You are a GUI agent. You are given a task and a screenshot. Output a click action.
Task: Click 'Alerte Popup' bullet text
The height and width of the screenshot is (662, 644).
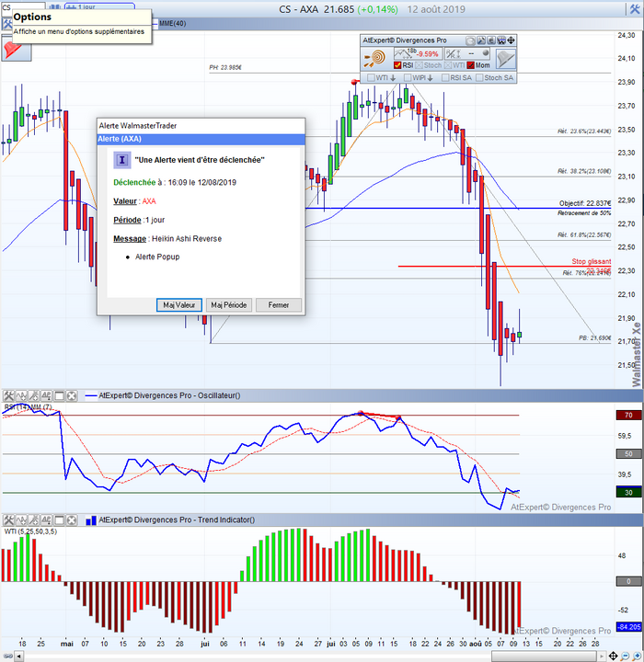click(157, 257)
